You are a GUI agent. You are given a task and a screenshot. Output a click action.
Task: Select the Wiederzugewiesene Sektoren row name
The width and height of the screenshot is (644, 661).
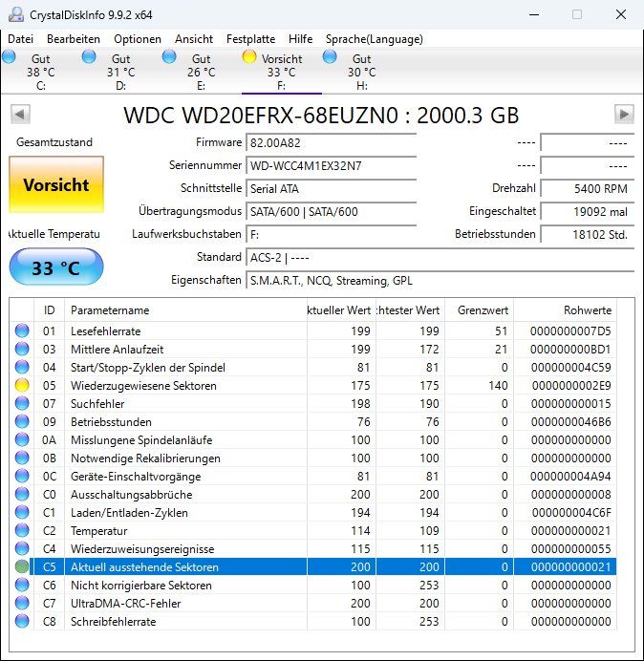(143, 385)
